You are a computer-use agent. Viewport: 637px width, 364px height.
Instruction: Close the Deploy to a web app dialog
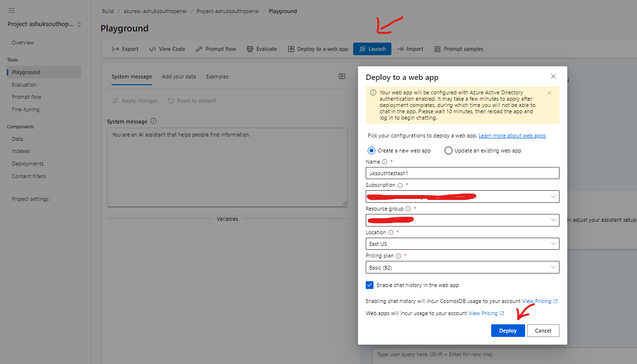[x=553, y=76]
